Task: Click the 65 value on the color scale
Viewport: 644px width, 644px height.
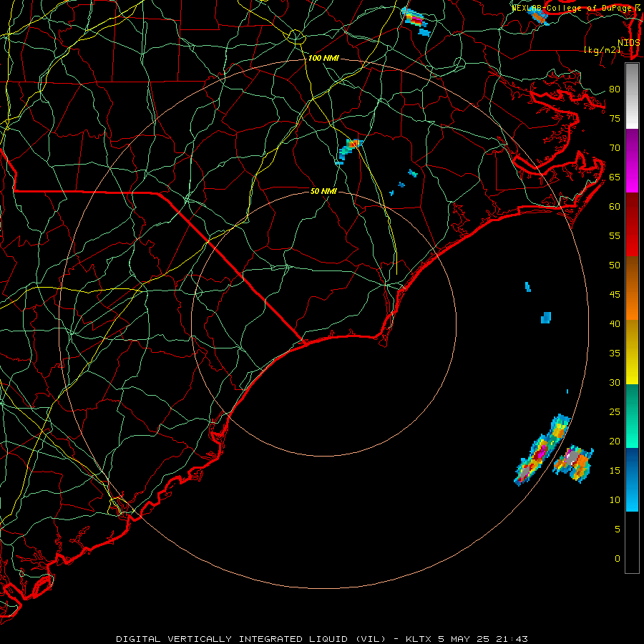Action: 615,177
